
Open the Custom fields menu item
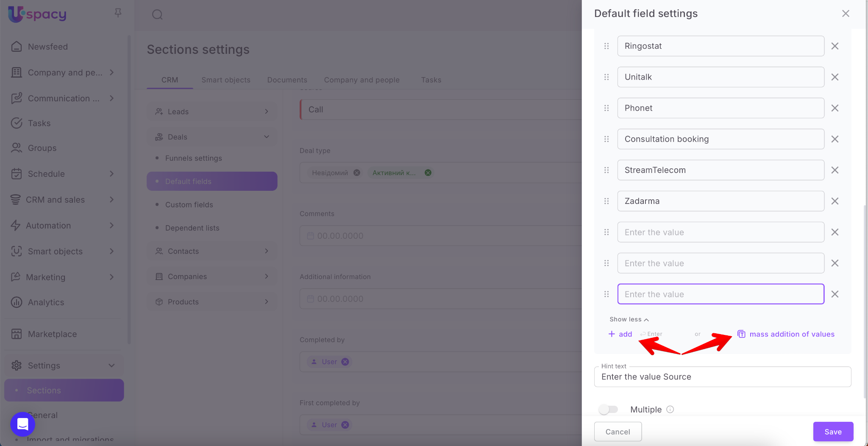[x=189, y=205]
